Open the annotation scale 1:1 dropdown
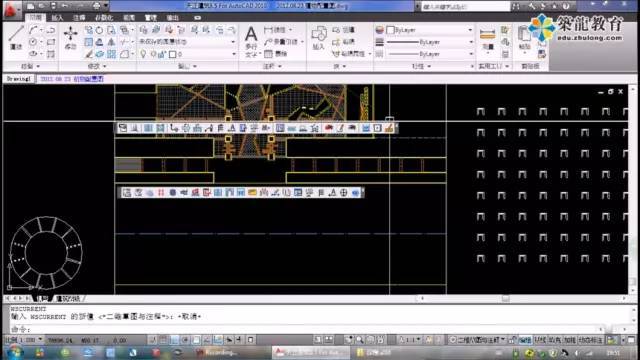640x360 pixels. point(409,340)
